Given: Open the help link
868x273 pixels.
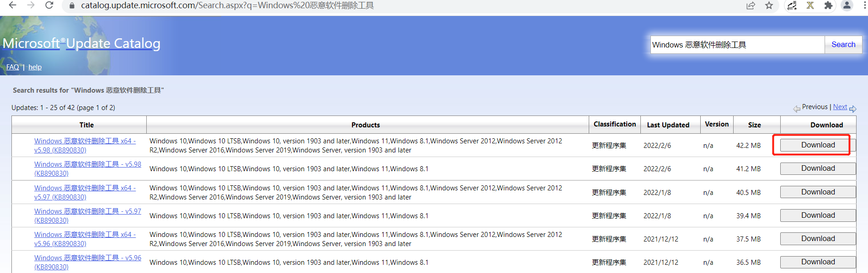Looking at the screenshot, I should [x=35, y=67].
